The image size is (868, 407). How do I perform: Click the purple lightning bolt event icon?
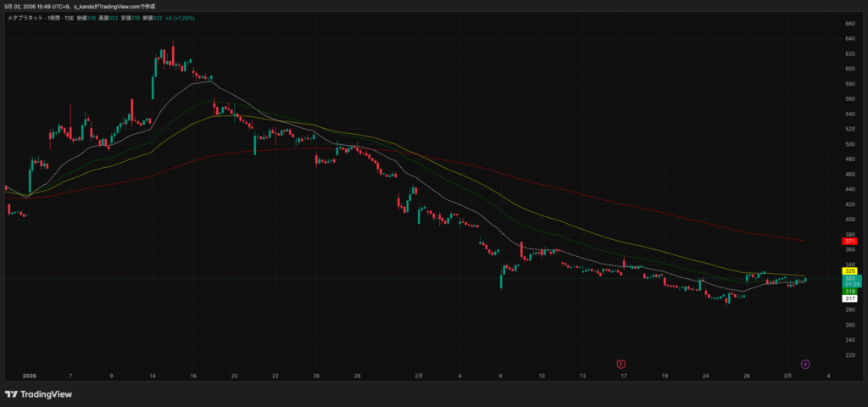pos(805,364)
